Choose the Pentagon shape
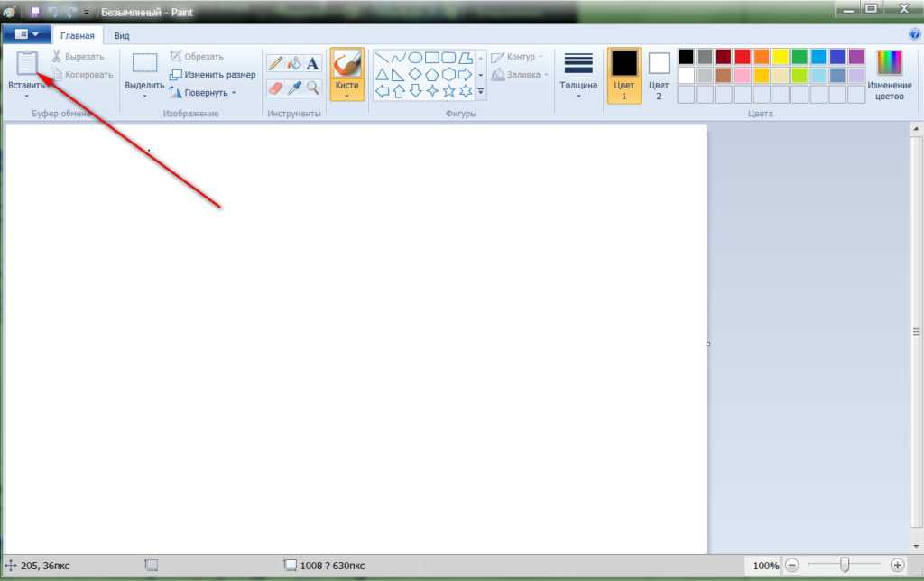The width and height of the screenshot is (924, 581). click(x=432, y=75)
